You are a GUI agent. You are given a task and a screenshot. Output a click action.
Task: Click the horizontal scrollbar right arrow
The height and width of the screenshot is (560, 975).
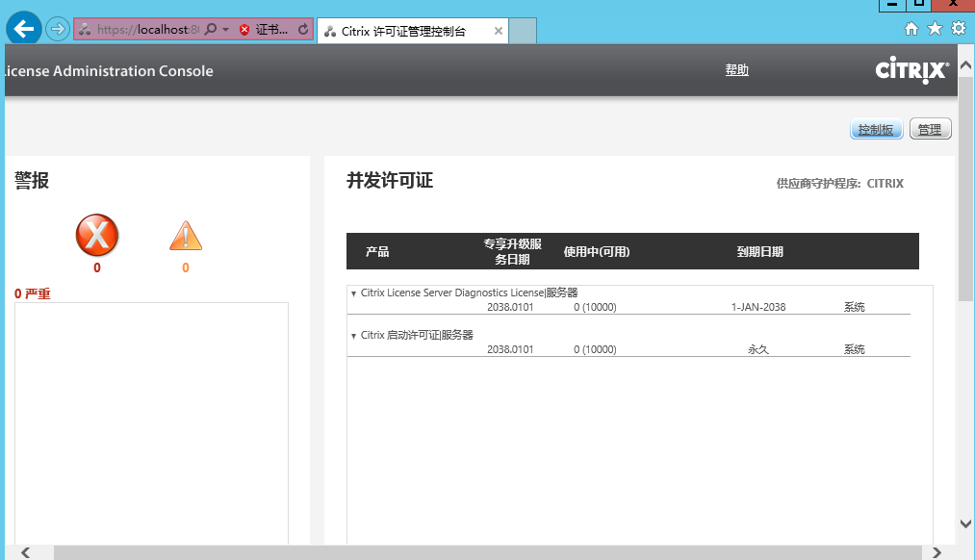(937, 552)
